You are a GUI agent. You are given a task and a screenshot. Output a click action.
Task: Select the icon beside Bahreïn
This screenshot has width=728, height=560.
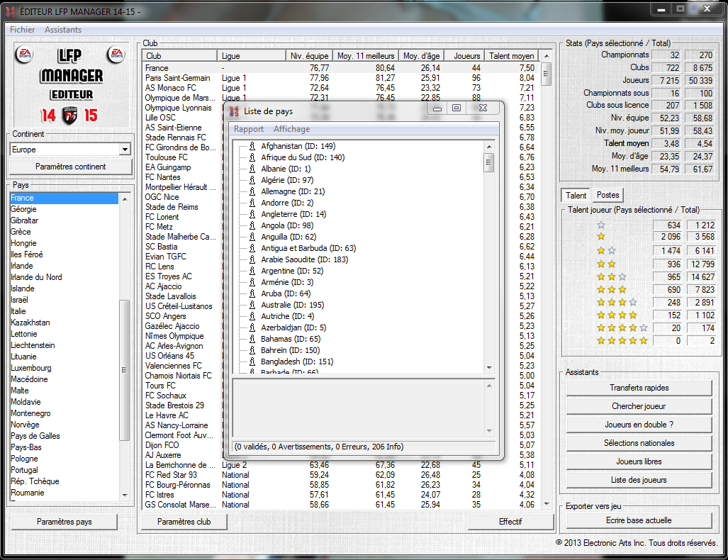252,350
